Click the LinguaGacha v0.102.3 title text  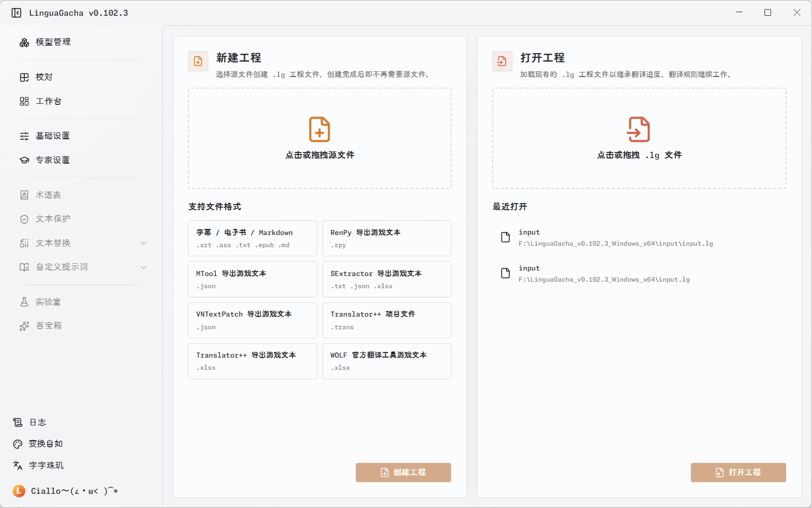click(79, 13)
